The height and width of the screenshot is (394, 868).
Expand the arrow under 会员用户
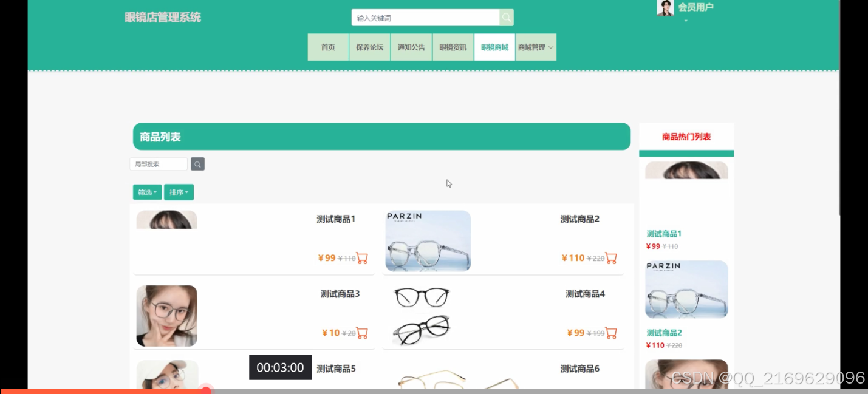point(686,21)
